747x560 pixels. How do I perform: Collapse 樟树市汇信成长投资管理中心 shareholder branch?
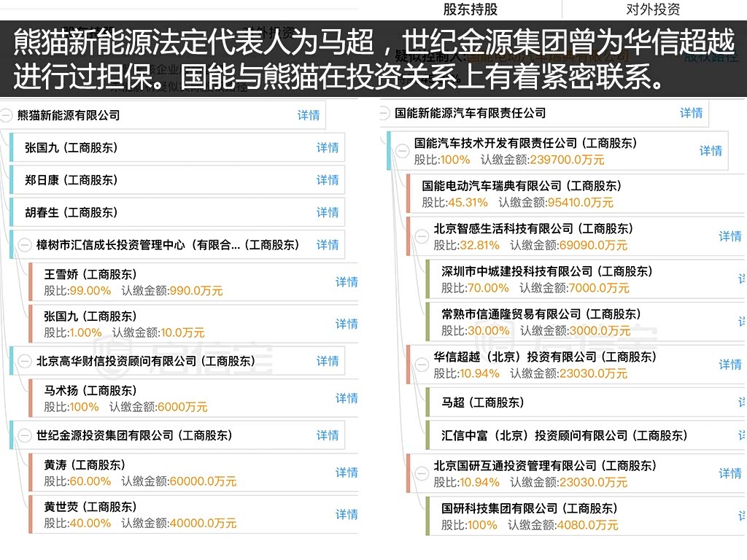pos(26,245)
